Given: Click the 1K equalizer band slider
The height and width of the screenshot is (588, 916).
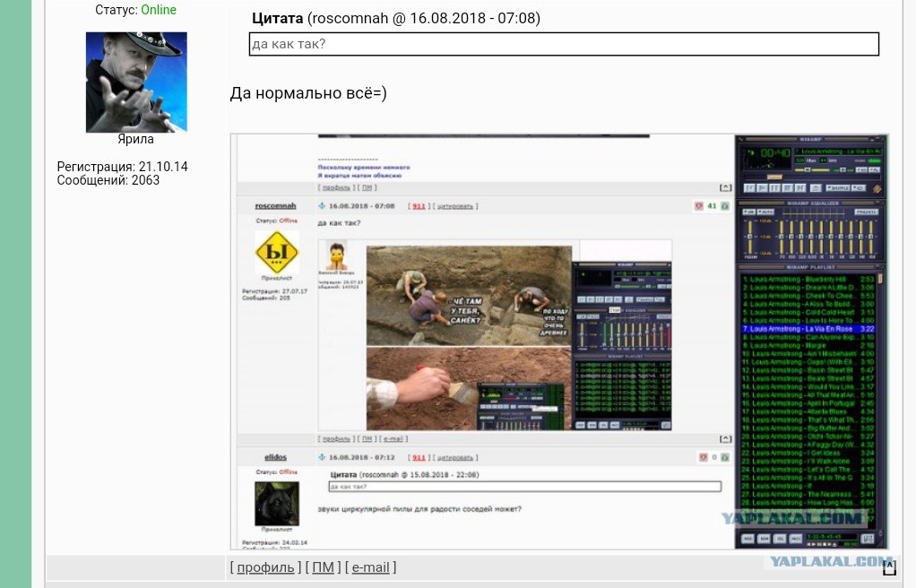Looking at the screenshot, I should [x=821, y=237].
